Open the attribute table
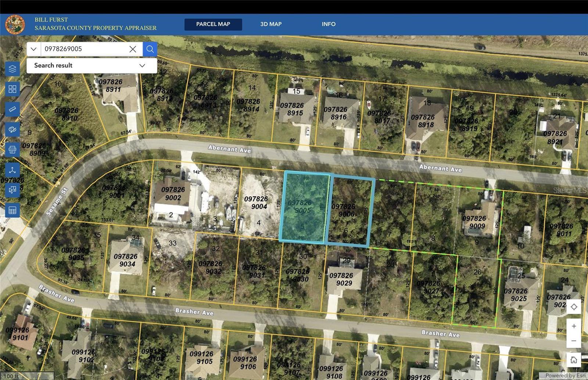Screen dimensions: 588x380 point(12,210)
